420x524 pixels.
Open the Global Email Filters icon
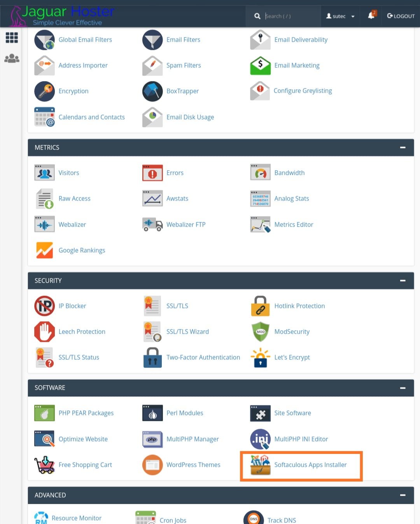click(44, 40)
